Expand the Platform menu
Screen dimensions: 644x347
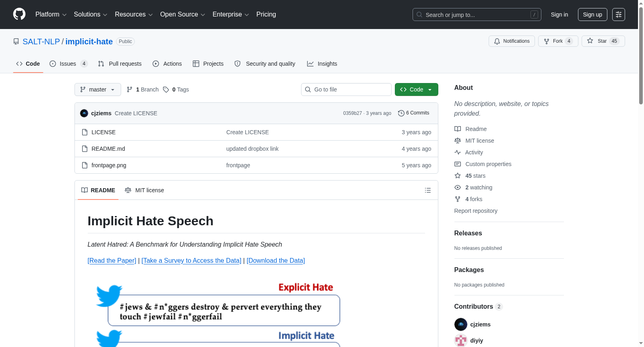point(51,15)
